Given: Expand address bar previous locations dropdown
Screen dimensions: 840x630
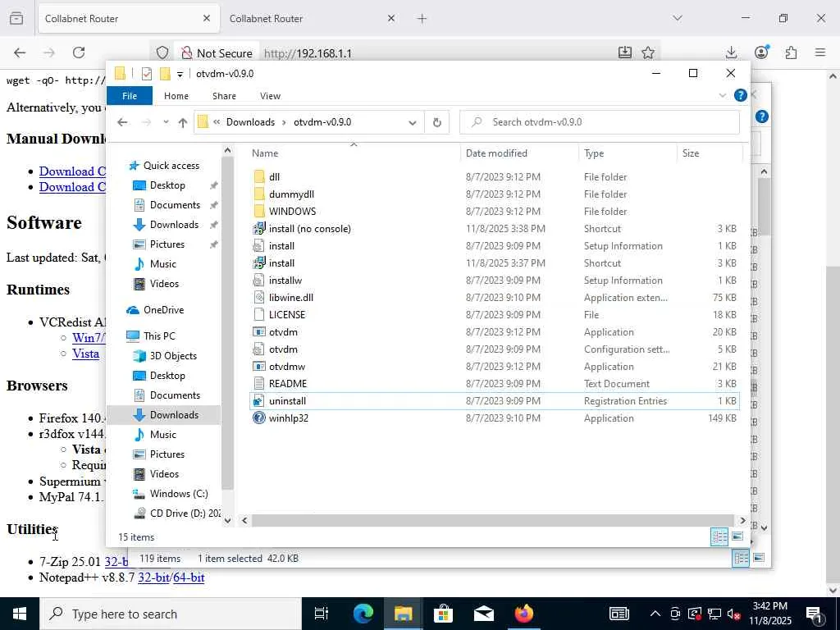Looking at the screenshot, I should (x=413, y=123).
